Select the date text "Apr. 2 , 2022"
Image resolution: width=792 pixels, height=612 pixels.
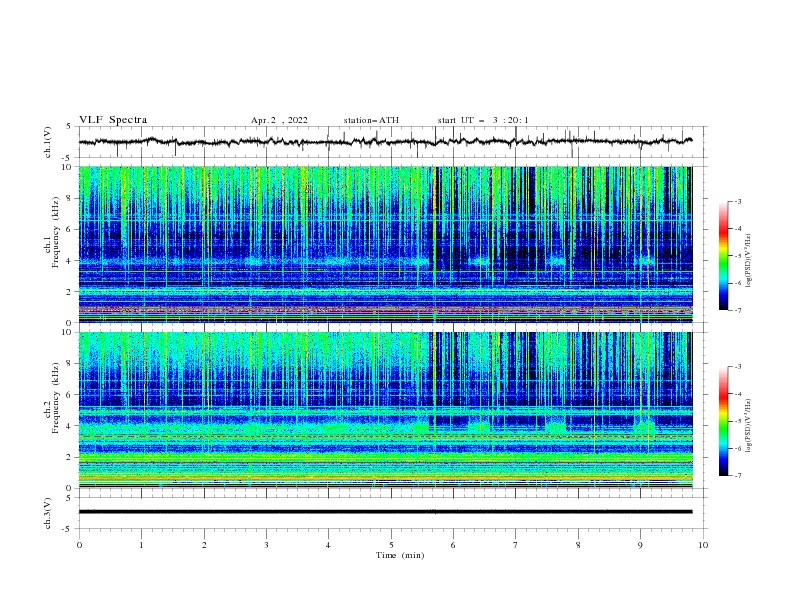point(279,120)
